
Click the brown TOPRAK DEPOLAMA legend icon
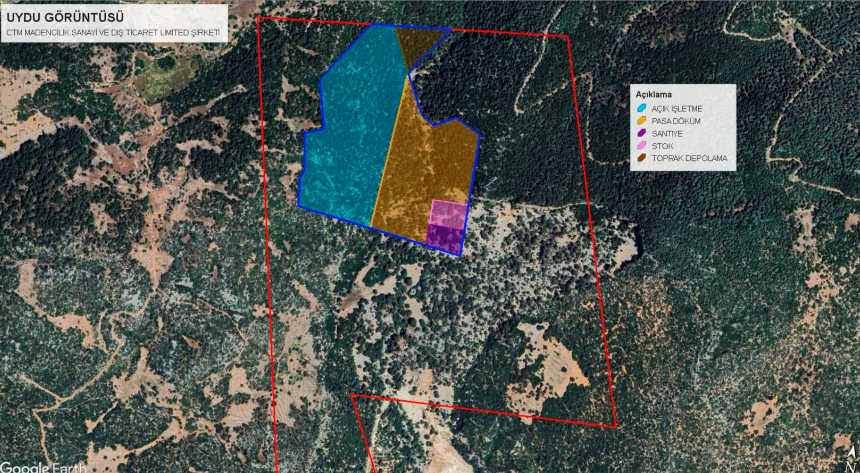pos(641,159)
